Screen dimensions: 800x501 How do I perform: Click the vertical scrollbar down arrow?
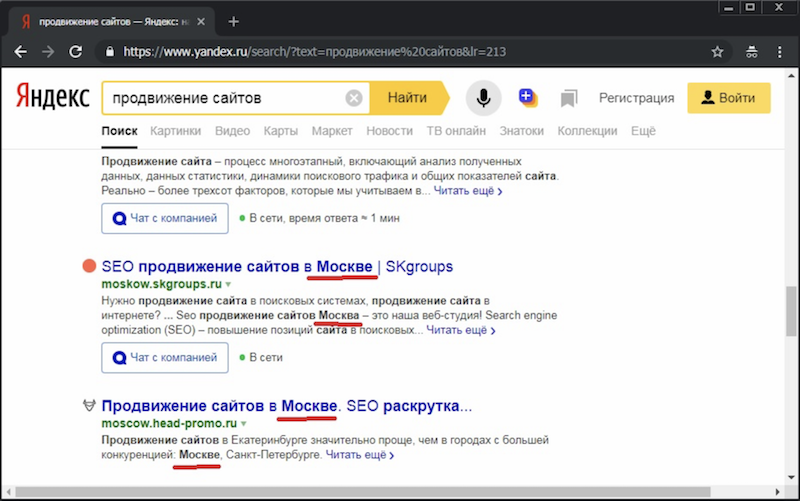791,478
